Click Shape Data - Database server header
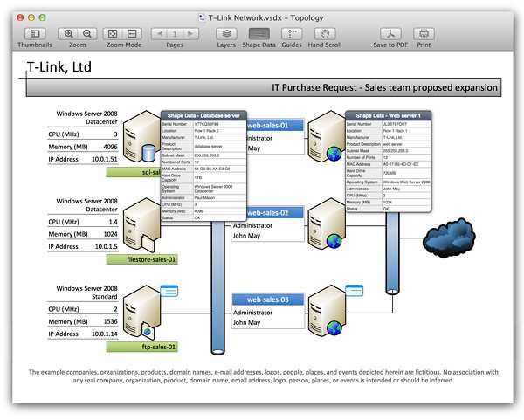The image size is (524, 420). [x=203, y=115]
